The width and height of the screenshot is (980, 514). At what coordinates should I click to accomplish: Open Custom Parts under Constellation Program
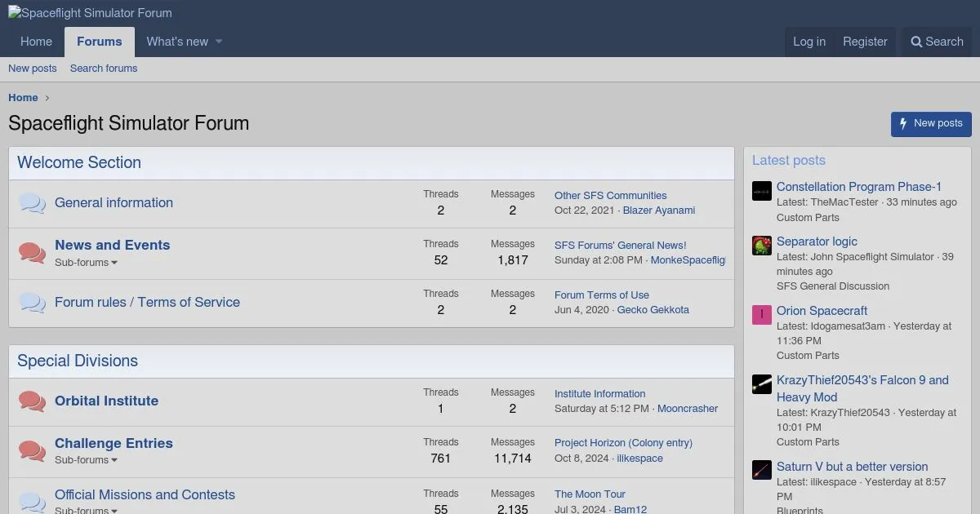tap(808, 218)
